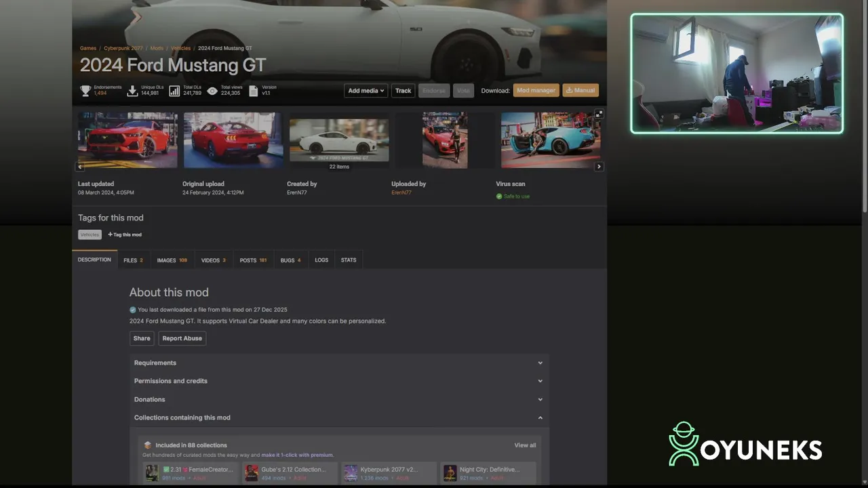Click the Report Abuse button

(x=182, y=338)
